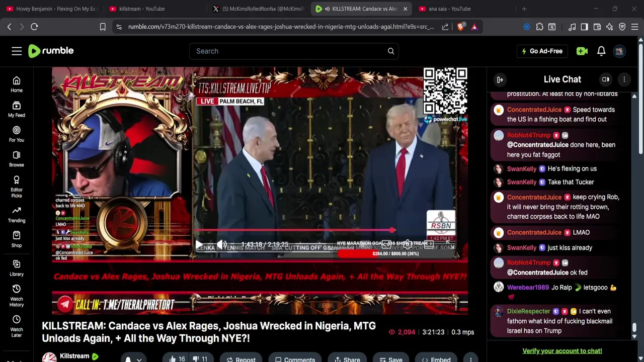Click the Repost button
This screenshot has height=362, width=644.
point(240,359)
